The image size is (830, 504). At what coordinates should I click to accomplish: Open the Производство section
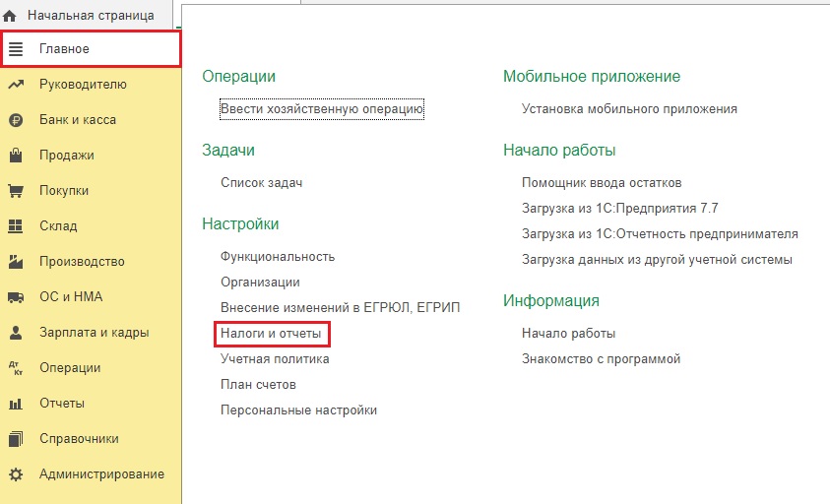[x=82, y=262]
